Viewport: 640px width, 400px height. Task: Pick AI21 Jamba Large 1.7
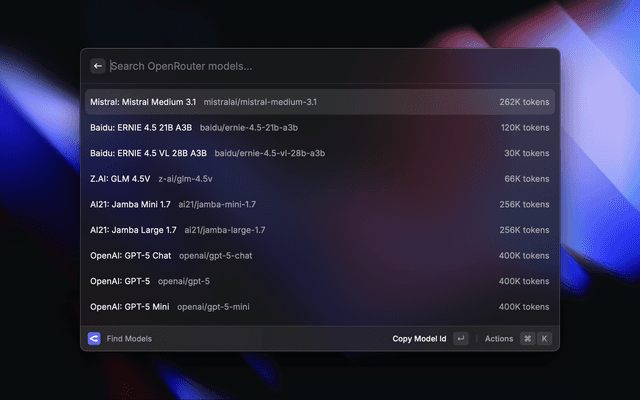(133, 230)
